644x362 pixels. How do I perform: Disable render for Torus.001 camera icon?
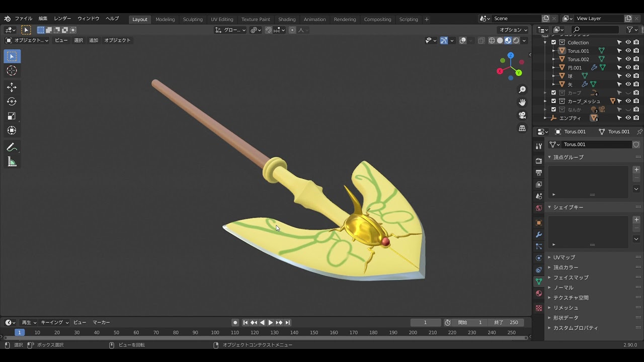(x=636, y=51)
